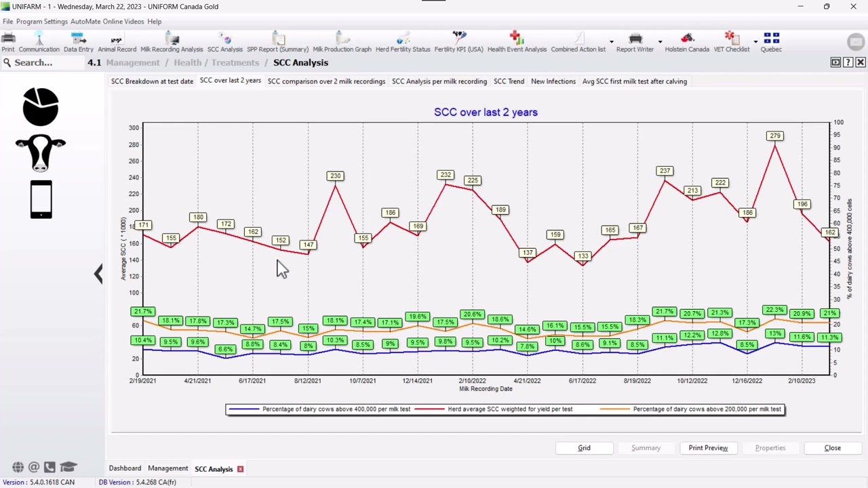Expand the Combined Action list dropdown arrow
Viewport: 868px width, 488px height.
[x=611, y=42]
